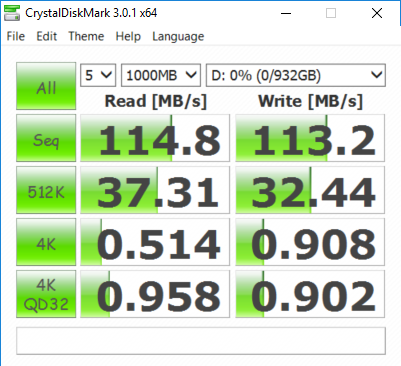Start the Seq sequential test
The image size is (401, 366).
click(x=46, y=138)
